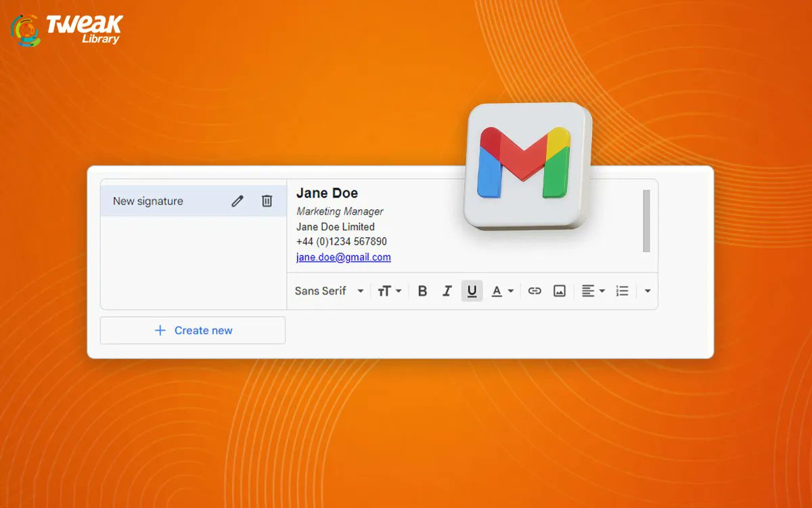The image size is (812, 508).
Task: Delete New signature with trash icon
Action: pos(267,201)
